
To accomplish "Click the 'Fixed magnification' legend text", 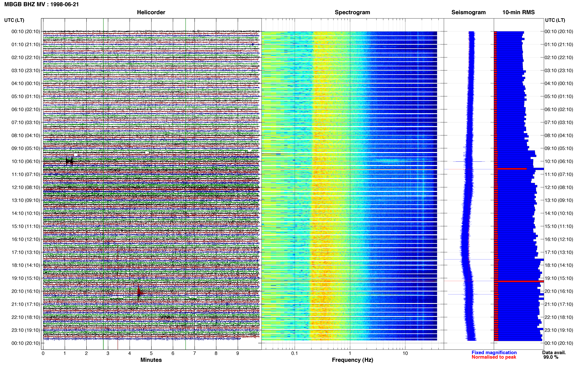I will pyautogui.click(x=494, y=353).
